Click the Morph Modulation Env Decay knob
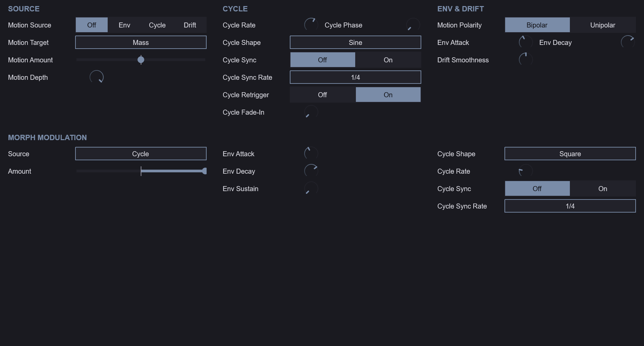Screen dimensions: 644x346 coord(311,171)
